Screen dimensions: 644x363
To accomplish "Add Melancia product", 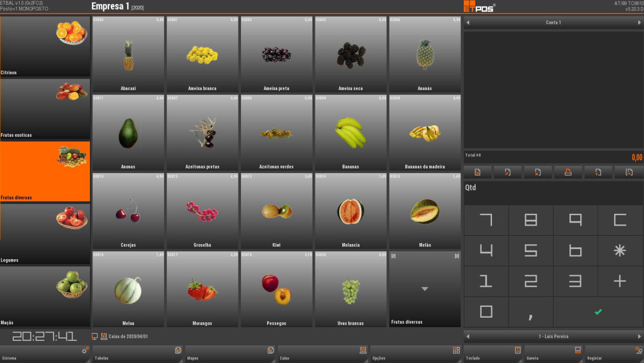I will (x=351, y=211).
